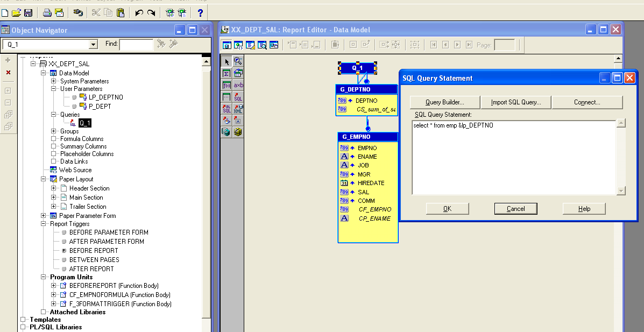644x332 pixels.
Task: Click in the Find input field
Action: (x=136, y=45)
